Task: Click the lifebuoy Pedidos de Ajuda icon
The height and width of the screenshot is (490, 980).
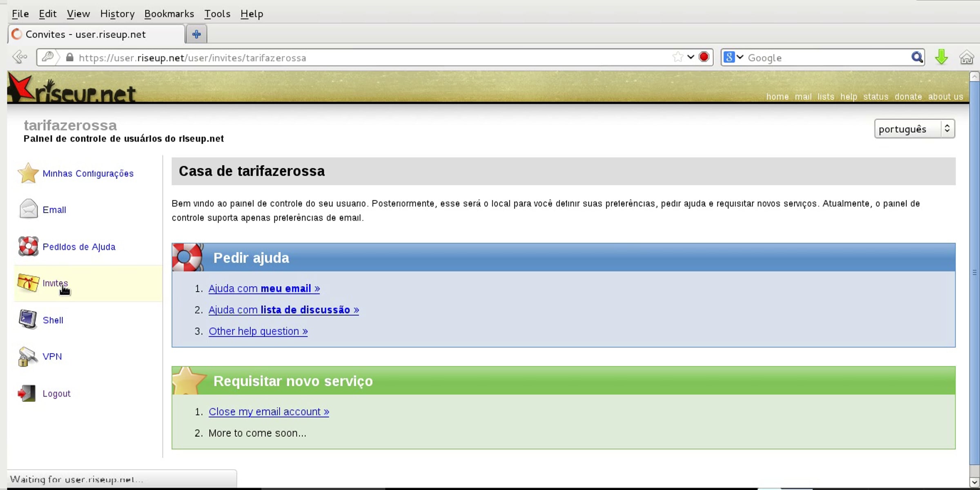Action: tap(28, 246)
